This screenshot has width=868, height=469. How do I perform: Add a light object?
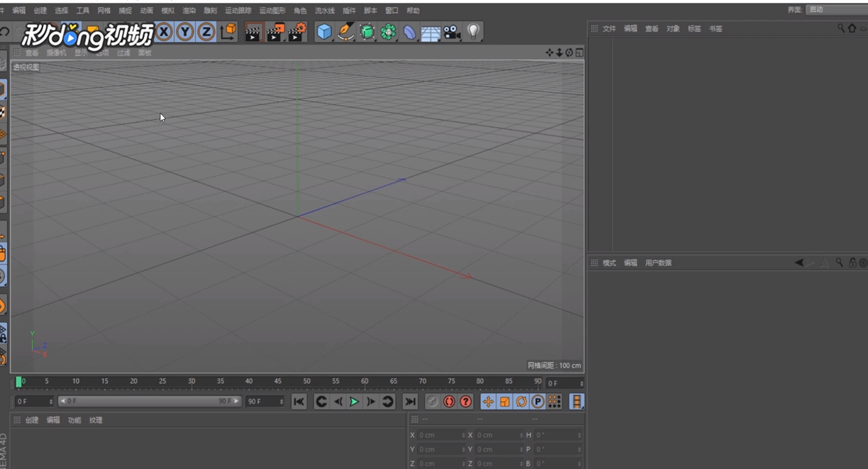[x=473, y=32]
